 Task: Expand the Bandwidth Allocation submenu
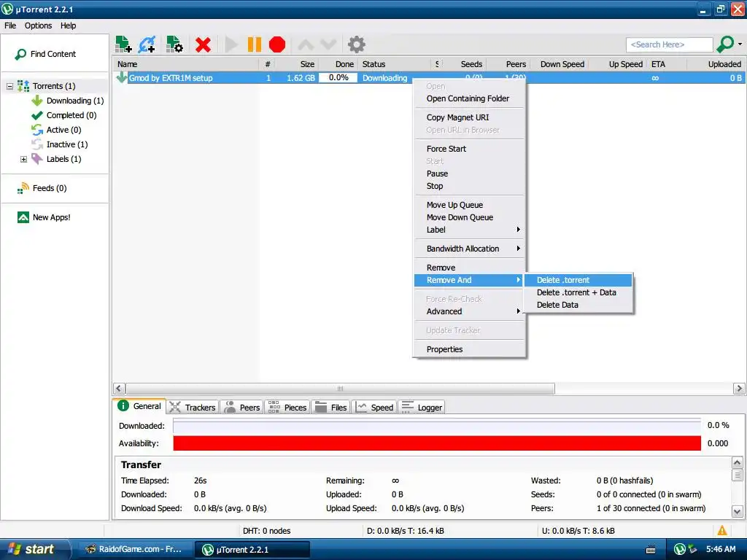(x=469, y=249)
